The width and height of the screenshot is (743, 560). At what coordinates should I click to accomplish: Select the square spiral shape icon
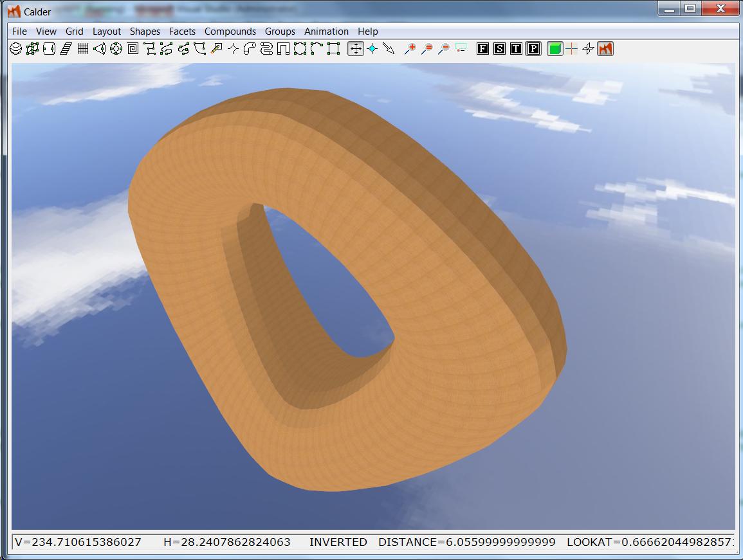pos(133,48)
